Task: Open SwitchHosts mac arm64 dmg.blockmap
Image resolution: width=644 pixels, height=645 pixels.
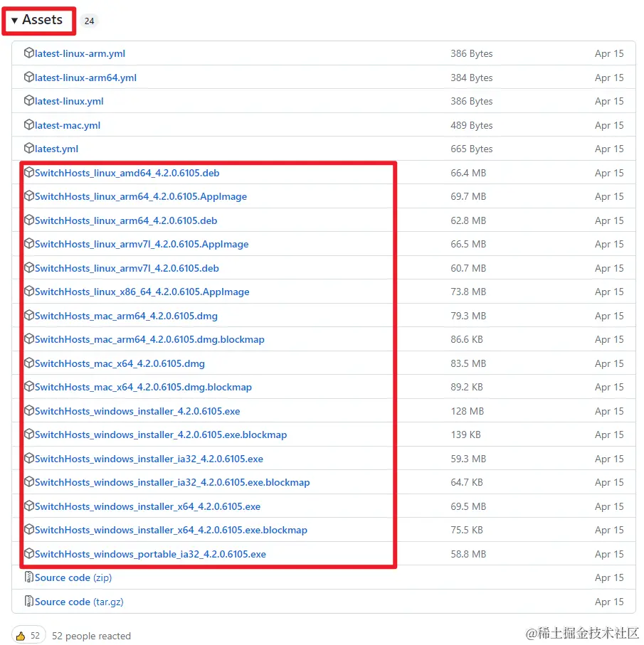Action: pos(149,340)
